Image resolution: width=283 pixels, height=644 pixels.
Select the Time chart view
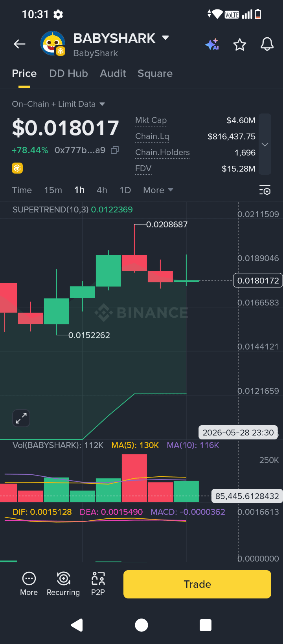[22, 190]
